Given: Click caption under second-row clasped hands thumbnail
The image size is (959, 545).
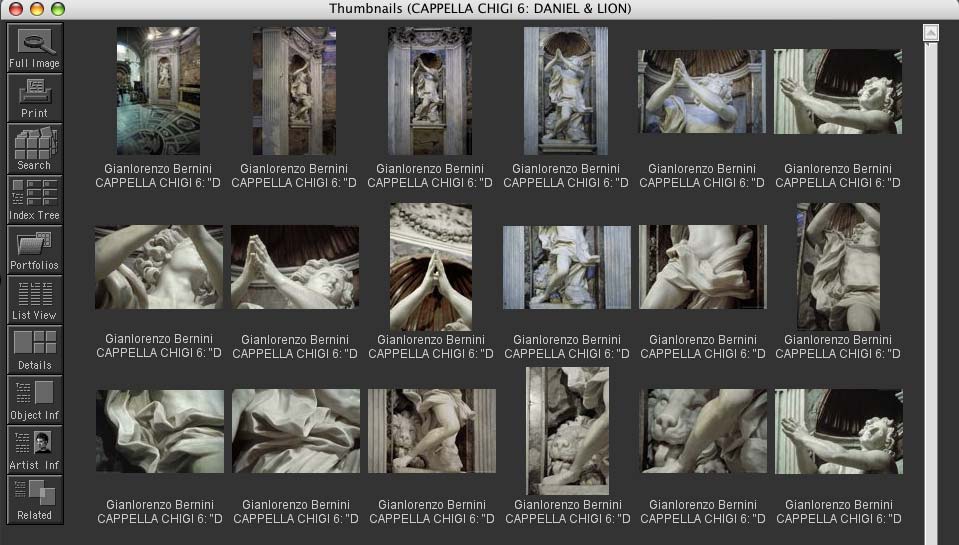Looking at the screenshot, I should (x=431, y=346).
